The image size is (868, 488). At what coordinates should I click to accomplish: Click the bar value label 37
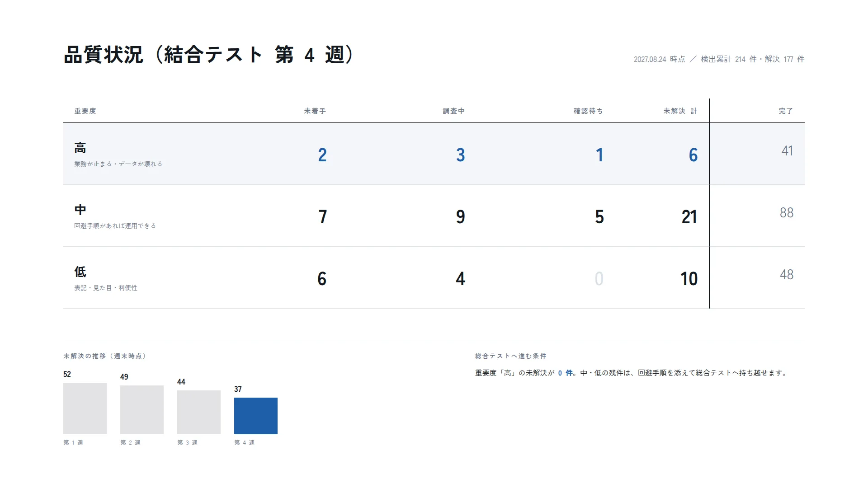point(238,389)
